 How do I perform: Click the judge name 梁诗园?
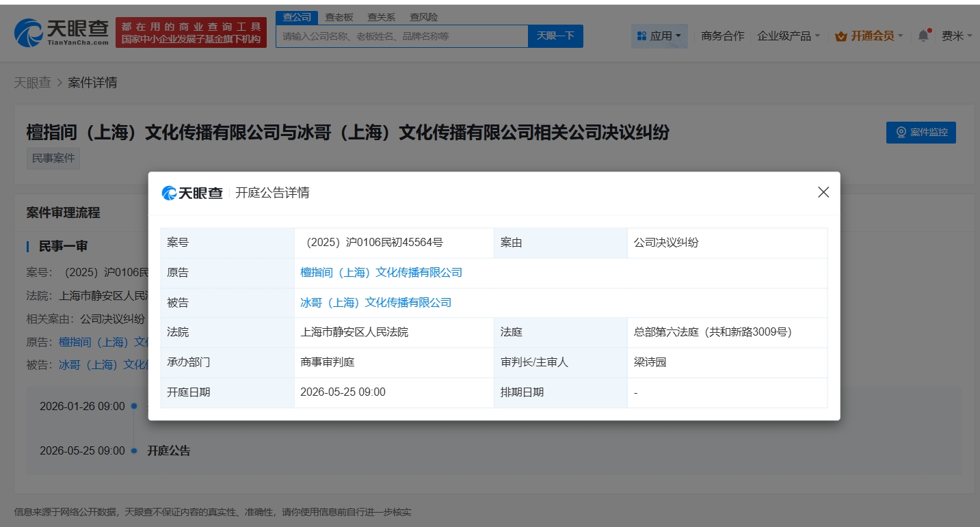pos(650,363)
